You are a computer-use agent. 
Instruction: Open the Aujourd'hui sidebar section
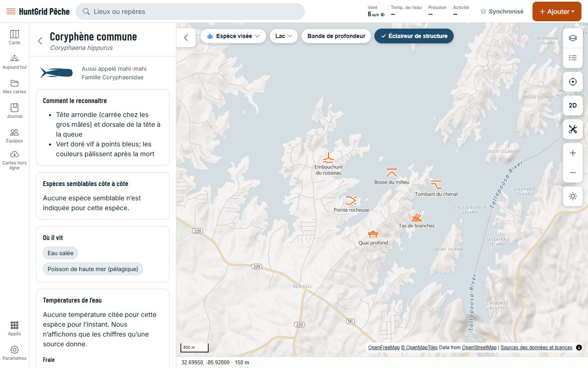tap(14, 62)
